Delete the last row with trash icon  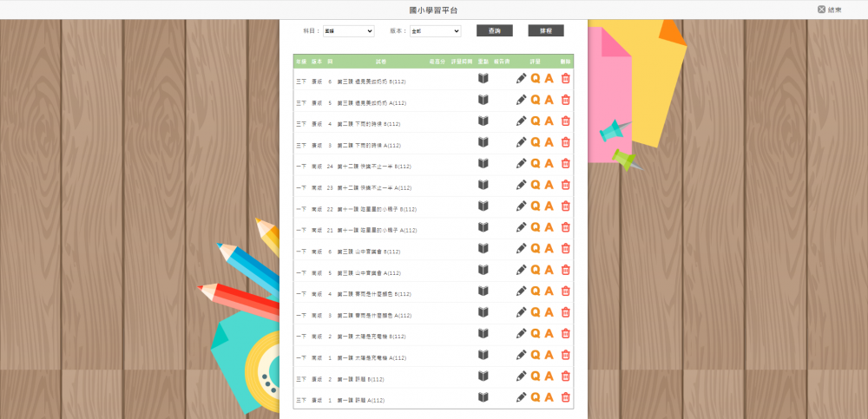click(566, 397)
